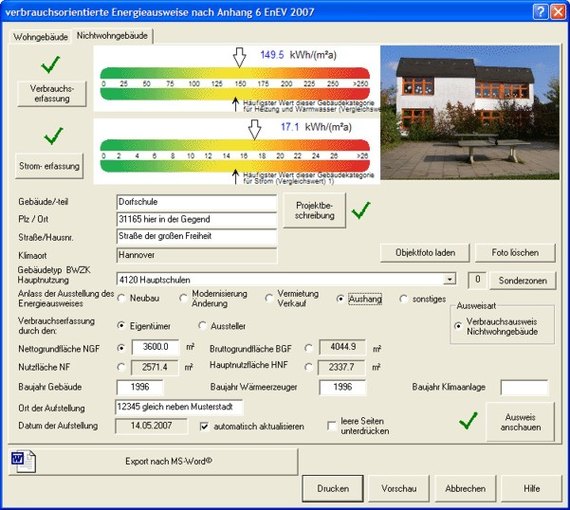Expand the Gebäudetyp Hauptnutzung dropdown

[450, 279]
